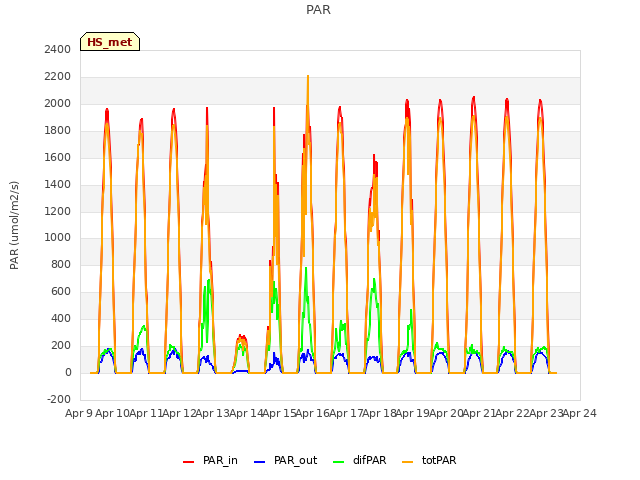The width and height of the screenshot is (640, 480).
Task: Click the 2200 y-axis tick label
Action: coord(58,76)
